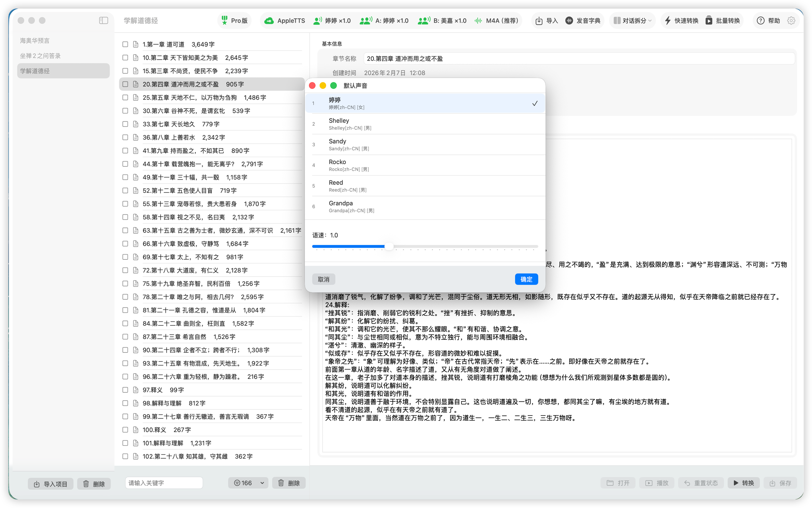Click the document icon for 1.第一章 道可道
This screenshot has width=812, height=508.
135,44
